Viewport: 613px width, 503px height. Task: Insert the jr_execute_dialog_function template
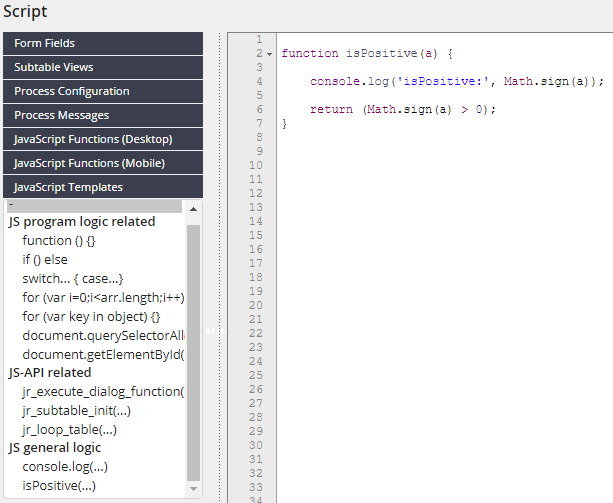[x=103, y=391]
